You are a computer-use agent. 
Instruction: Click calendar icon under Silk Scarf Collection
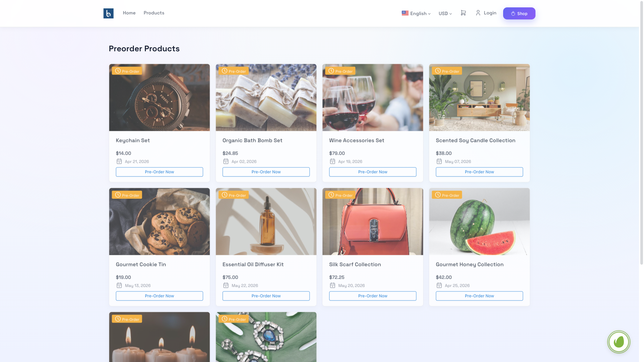coord(332,286)
